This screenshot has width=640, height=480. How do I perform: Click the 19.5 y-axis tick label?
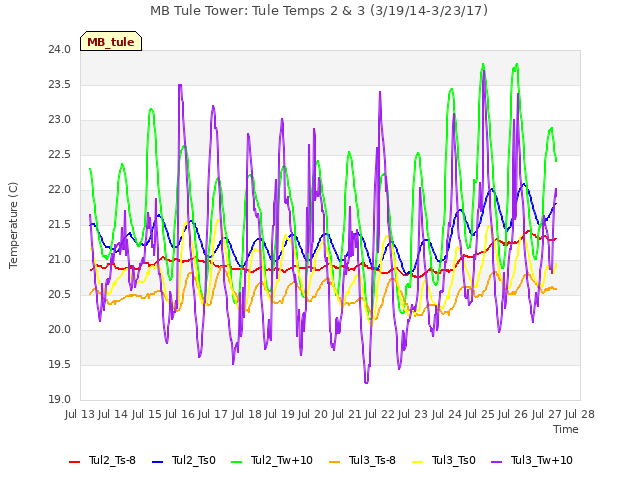(60, 364)
